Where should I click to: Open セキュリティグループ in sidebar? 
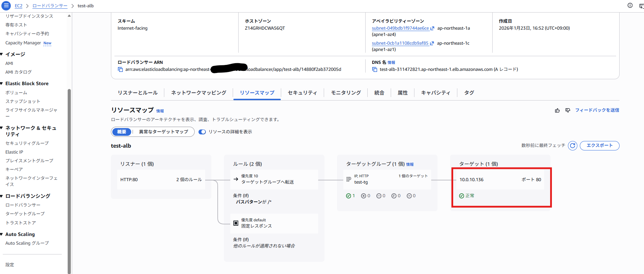pos(27,143)
